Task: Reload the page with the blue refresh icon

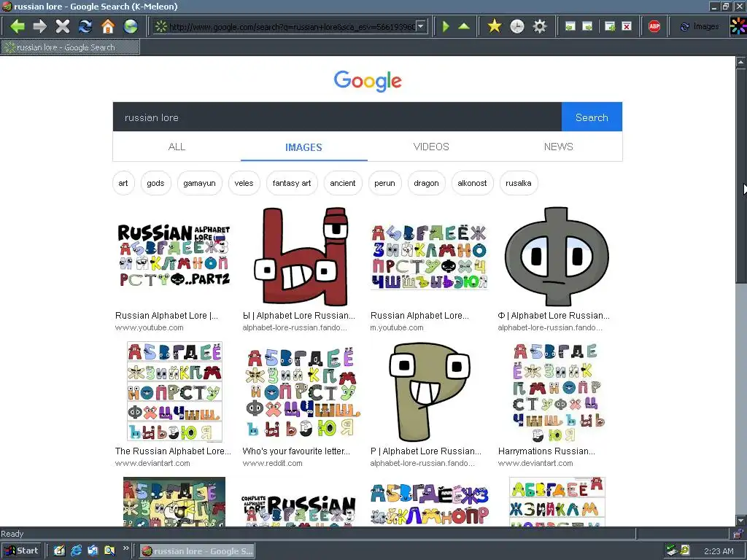Action: [85, 26]
